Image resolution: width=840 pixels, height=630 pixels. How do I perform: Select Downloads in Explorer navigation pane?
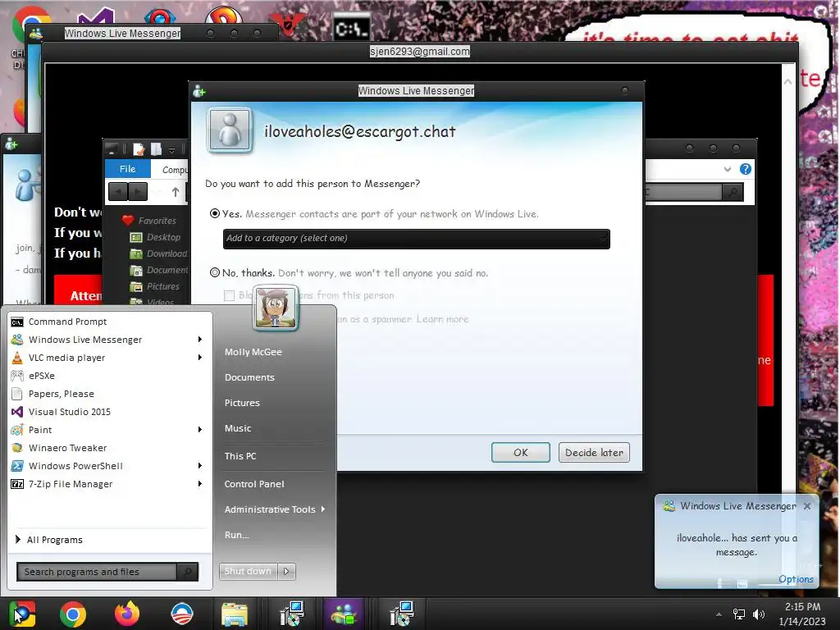(167, 253)
